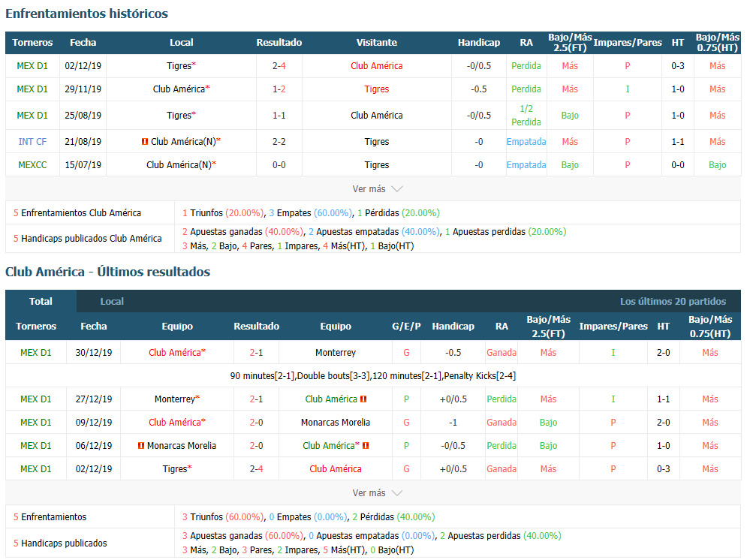This screenshot has height=560, width=750.
Task: Click '5 Handicaps publicados Club América' label
Action: coord(88,238)
